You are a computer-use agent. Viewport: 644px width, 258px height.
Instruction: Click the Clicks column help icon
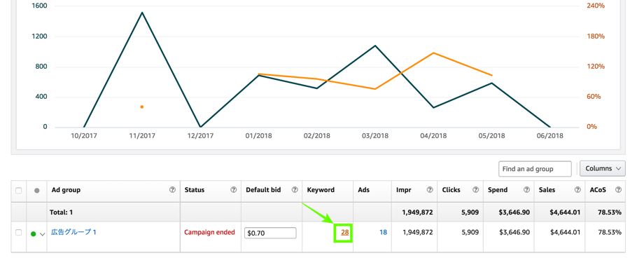coord(475,190)
